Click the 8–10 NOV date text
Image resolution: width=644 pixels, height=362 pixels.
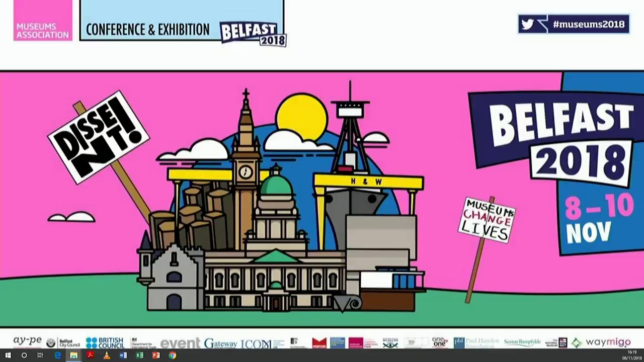click(598, 220)
